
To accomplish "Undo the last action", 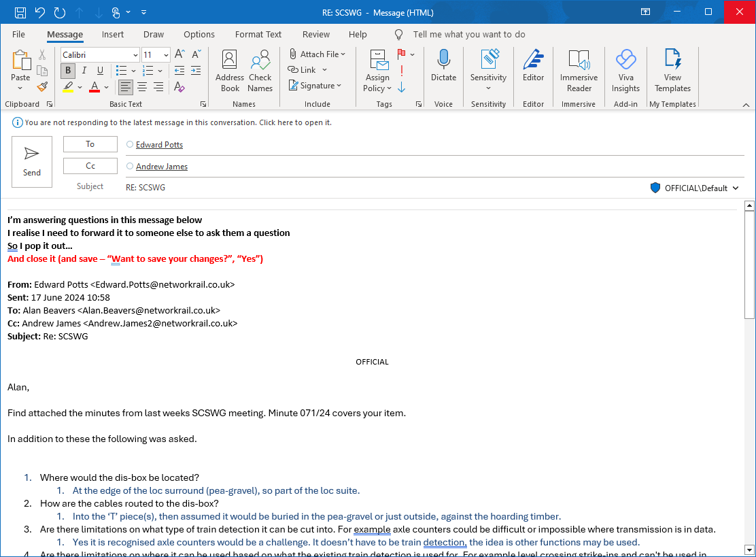I will click(40, 12).
